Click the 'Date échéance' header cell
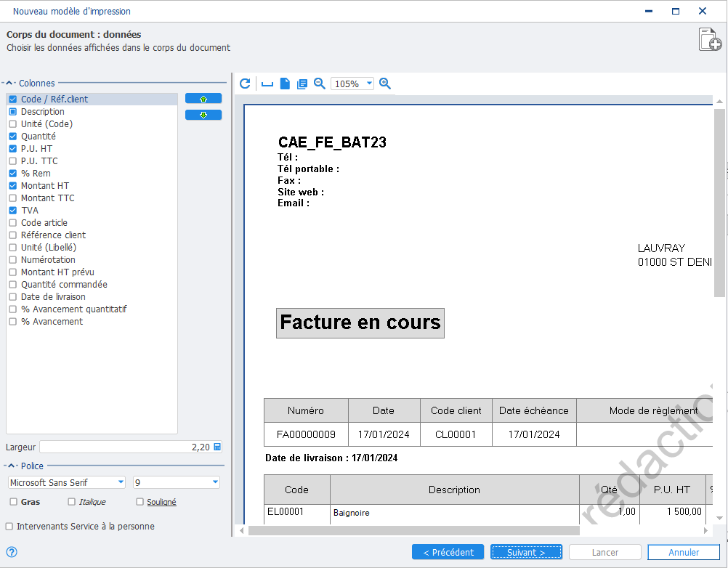This screenshot has height=568, width=728. (534, 410)
